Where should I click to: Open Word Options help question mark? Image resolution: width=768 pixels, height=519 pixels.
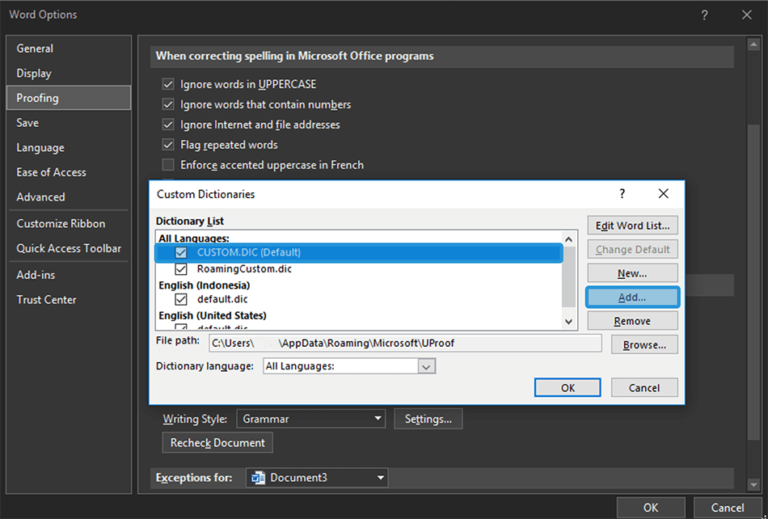tap(704, 15)
